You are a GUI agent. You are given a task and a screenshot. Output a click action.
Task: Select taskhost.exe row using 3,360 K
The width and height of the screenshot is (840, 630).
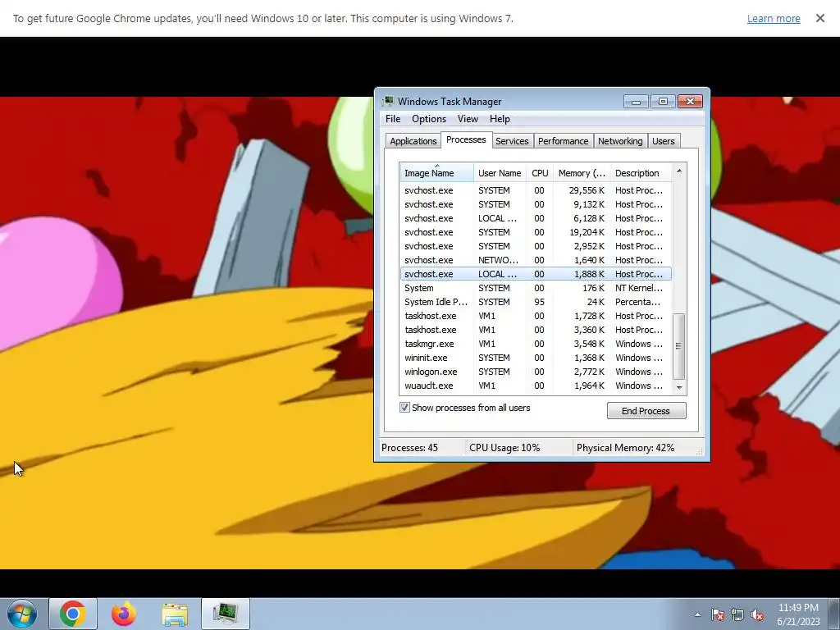point(536,330)
